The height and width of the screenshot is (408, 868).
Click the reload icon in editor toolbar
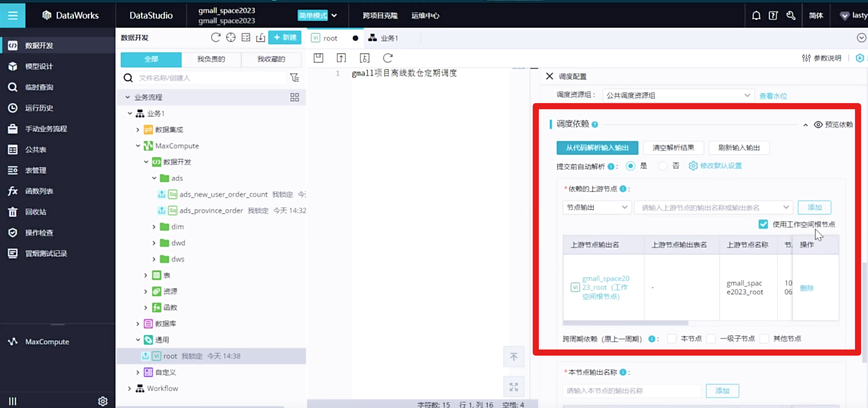387,58
